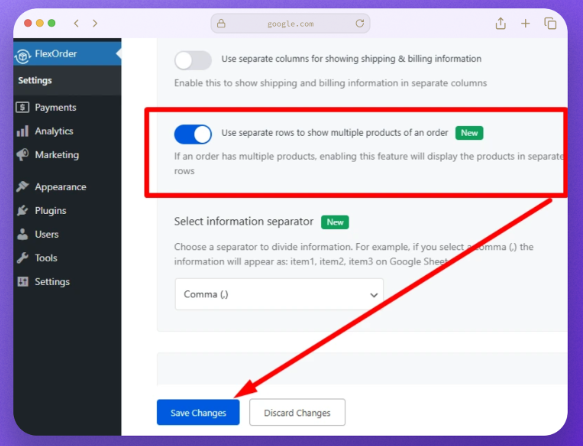Click the Users person icon
Screen dimensions: 583x446
click(23, 234)
